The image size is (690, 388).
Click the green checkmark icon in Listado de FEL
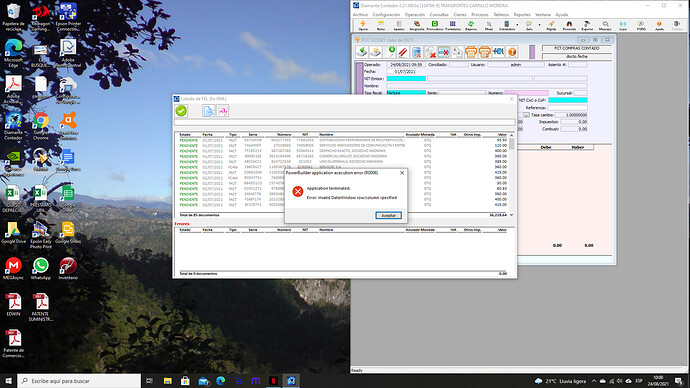point(181,111)
